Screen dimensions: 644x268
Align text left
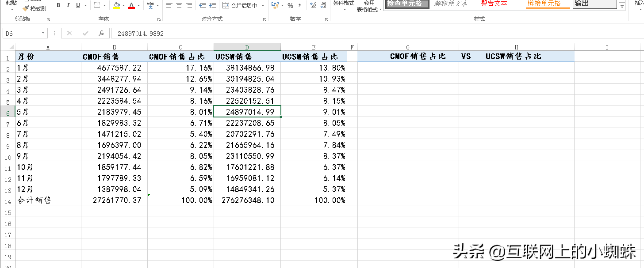(x=169, y=5)
